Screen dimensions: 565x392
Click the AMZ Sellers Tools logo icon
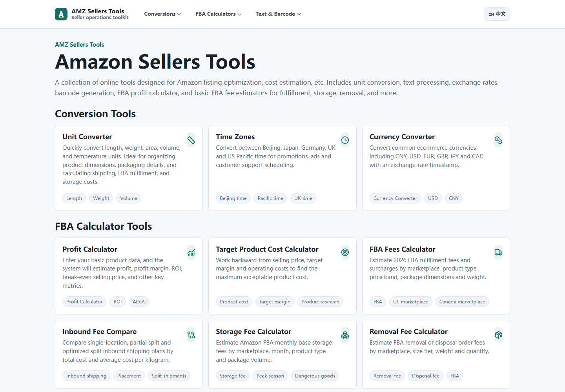click(61, 14)
